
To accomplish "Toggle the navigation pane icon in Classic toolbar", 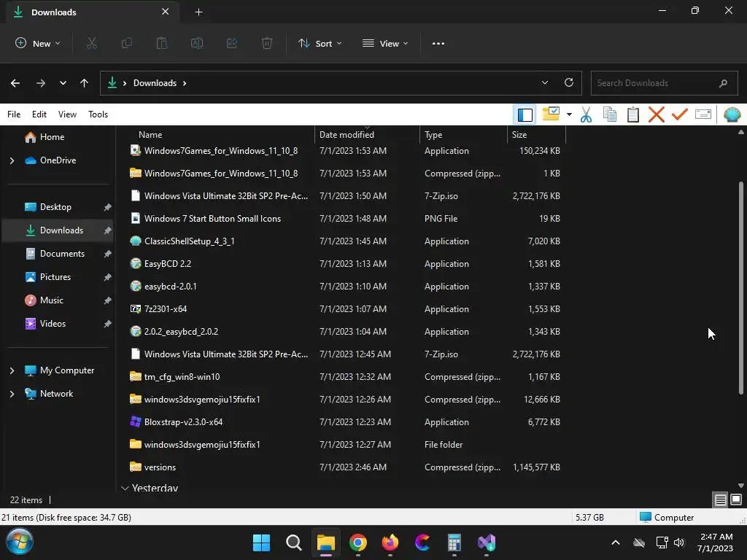I will tap(525, 114).
